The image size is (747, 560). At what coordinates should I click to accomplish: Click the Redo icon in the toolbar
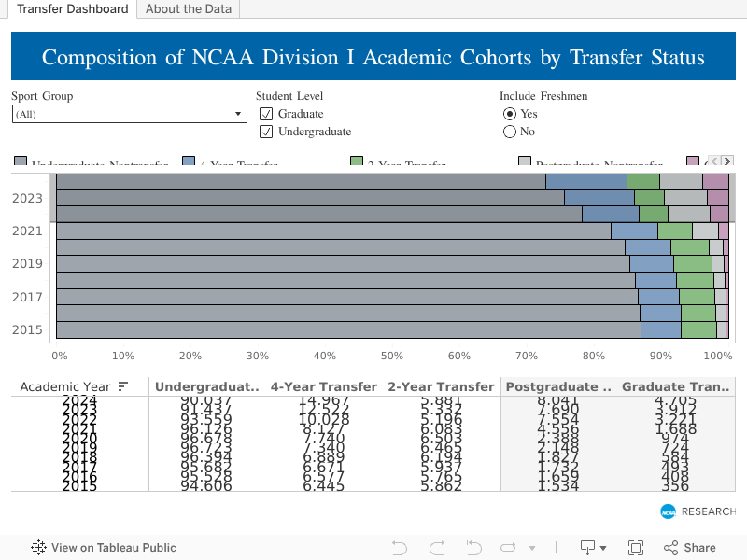pyautogui.click(x=436, y=547)
